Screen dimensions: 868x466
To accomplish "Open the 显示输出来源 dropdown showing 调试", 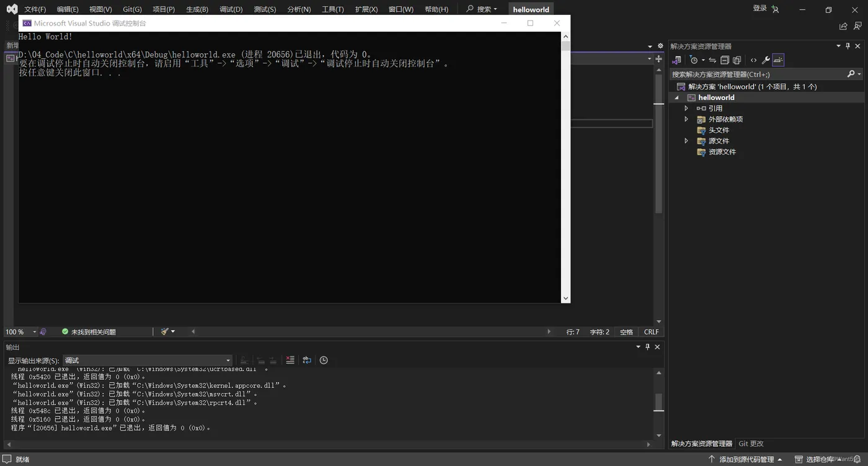I will coord(148,361).
